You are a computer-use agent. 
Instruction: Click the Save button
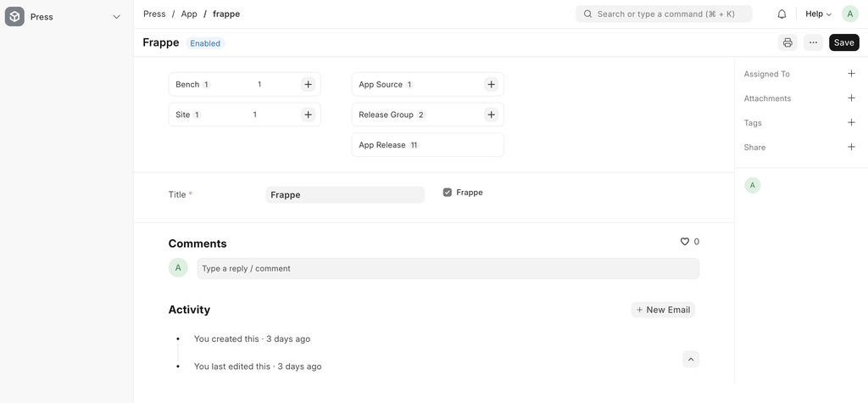(843, 42)
